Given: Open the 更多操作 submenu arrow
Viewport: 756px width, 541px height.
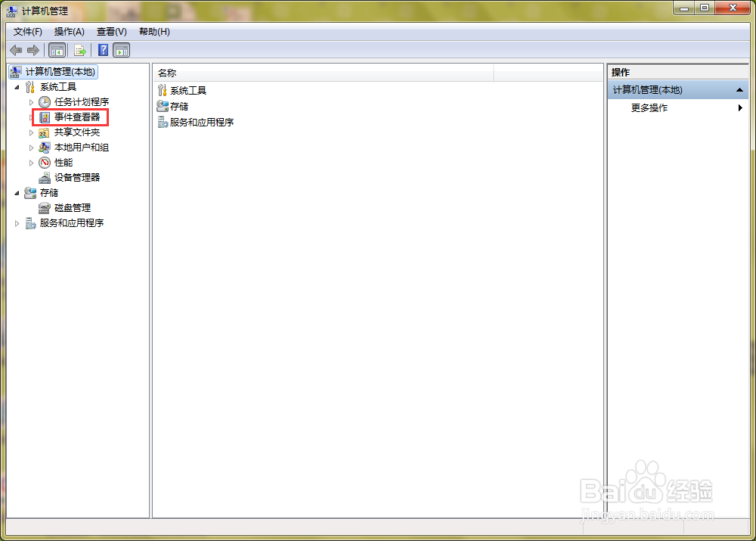Looking at the screenshot, I should [x=740, y=108].
